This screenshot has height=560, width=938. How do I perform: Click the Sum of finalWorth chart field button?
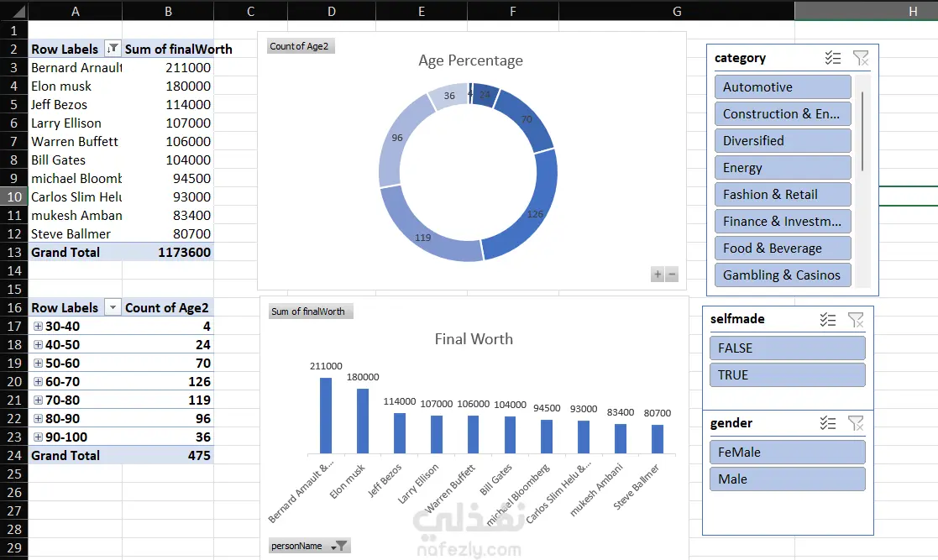pyautogui.click(x=311, y=311)
